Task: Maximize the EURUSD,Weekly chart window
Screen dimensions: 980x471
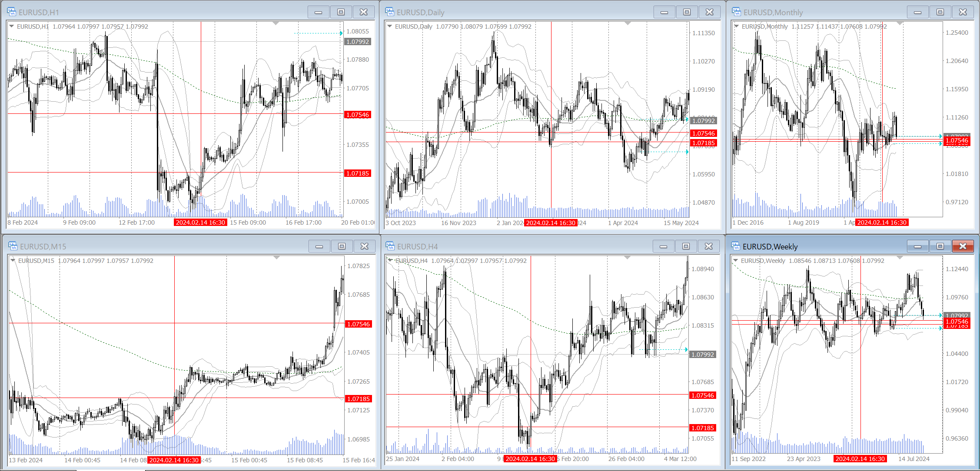Action: click(940, 246)
